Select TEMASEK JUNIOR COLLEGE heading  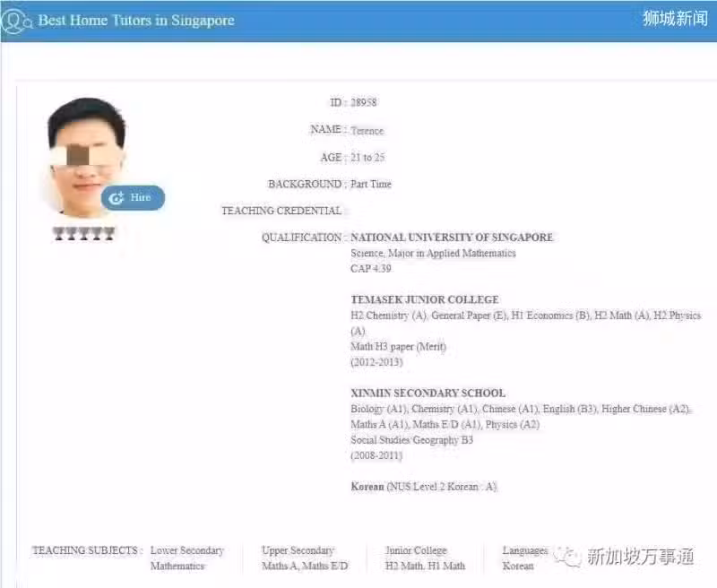pyautogui.click(x=425, y=299)
